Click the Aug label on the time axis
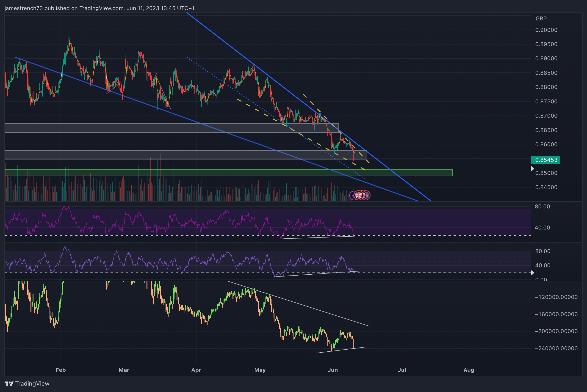Image resolution: width=587 pixels, height=392 pixels. click(469, 370)
